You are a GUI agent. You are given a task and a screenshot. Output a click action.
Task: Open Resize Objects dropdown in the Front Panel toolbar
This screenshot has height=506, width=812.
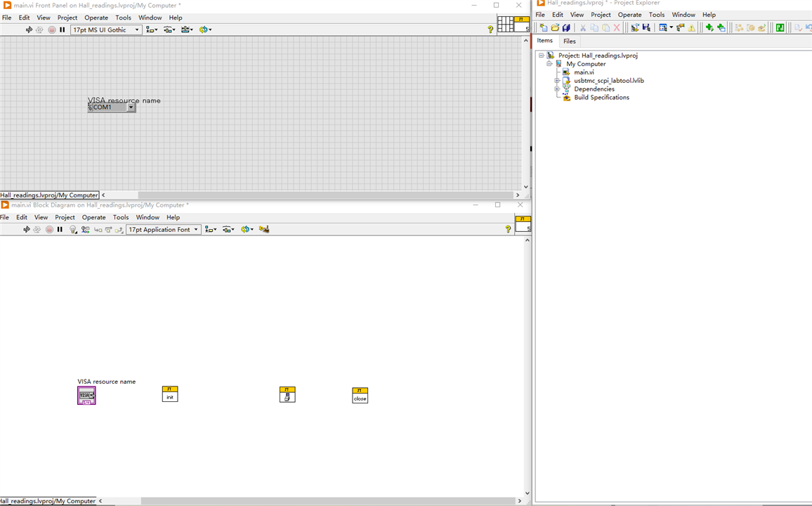click(187, 30)
